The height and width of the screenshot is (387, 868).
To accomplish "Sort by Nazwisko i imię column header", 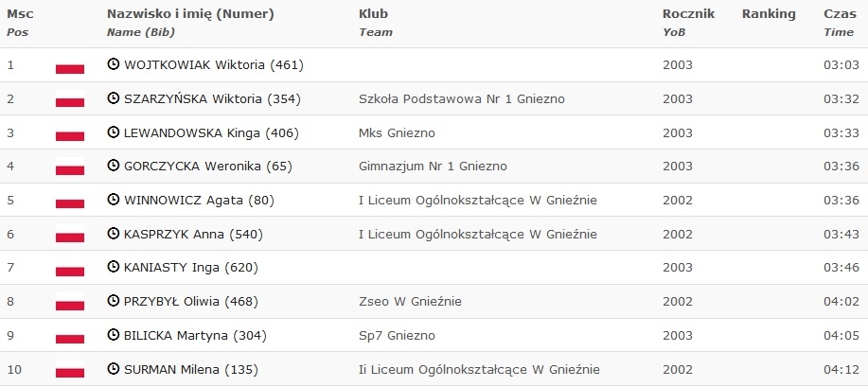I will [x=190, y=23].
